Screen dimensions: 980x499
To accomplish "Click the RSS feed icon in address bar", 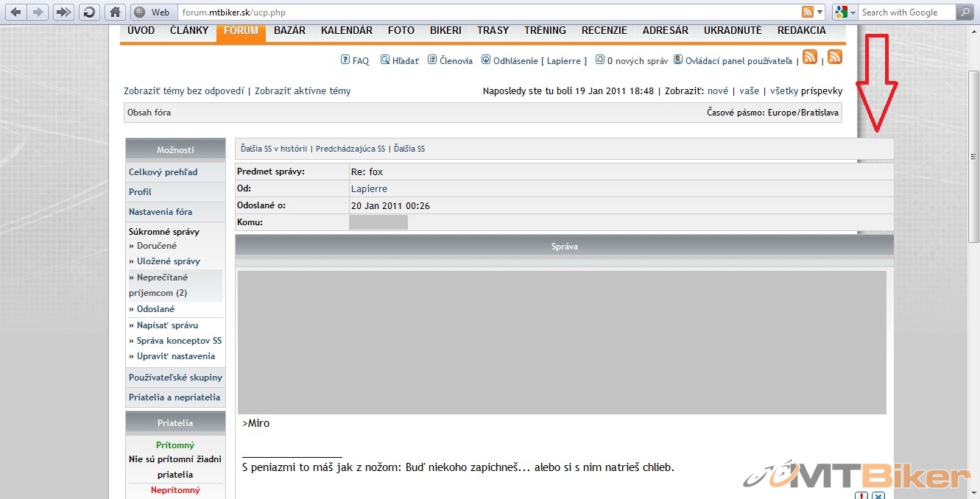I will pyautogui.click(x=808, y=12).
